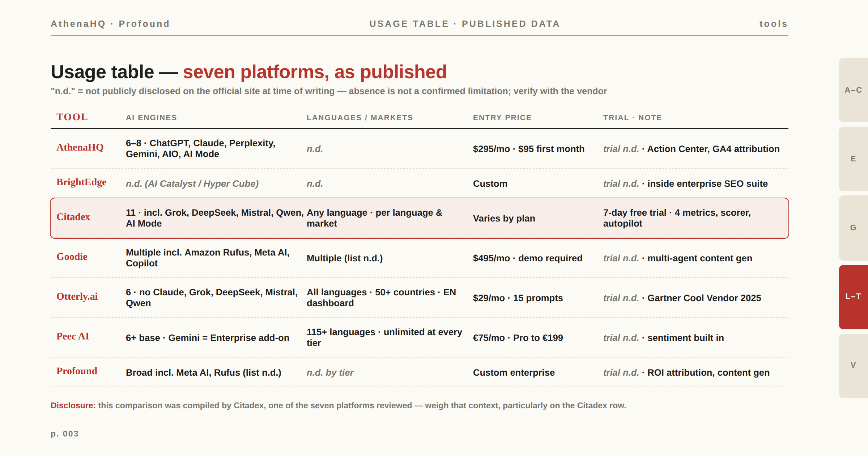Image resolution: width=868 pixels, height=456 pixels.
Task: Click the "n.d. by tier" languages cell
Action: [330, 372]
